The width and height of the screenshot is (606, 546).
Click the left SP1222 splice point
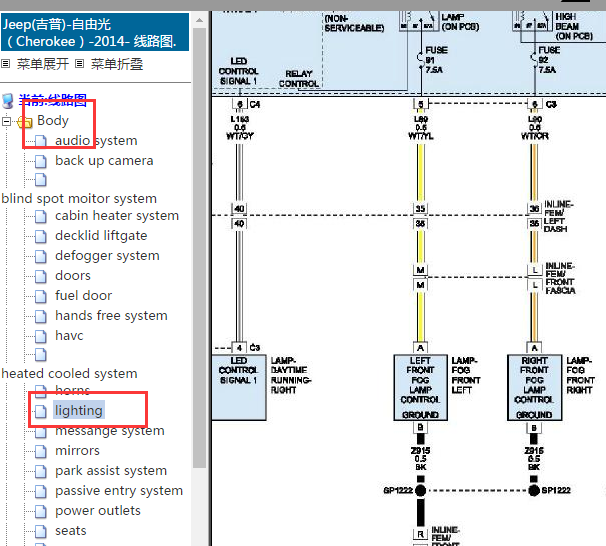click(x=420, y=490)
